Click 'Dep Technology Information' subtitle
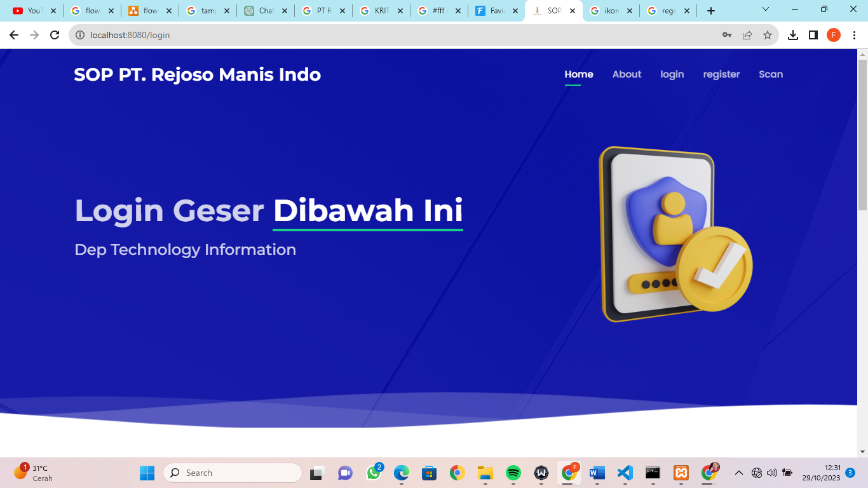This screenshot has height=488, width=868. (x=186, y=250)
